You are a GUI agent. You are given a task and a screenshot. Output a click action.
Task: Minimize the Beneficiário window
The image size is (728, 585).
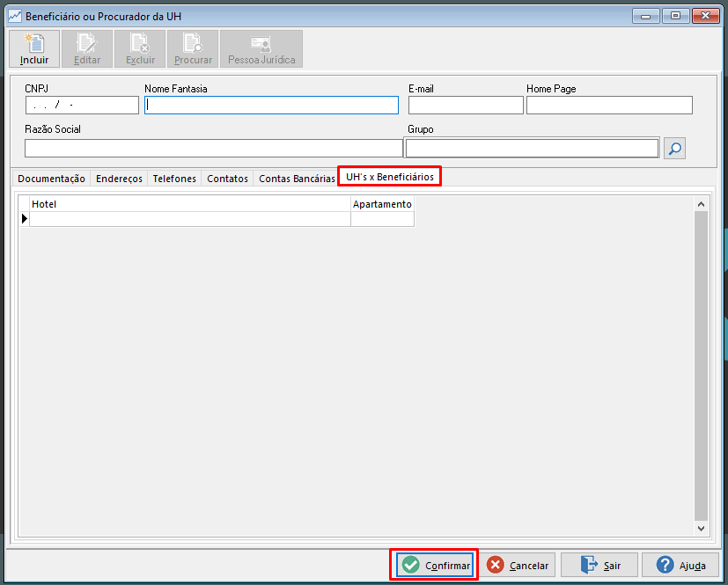(645, 16)
